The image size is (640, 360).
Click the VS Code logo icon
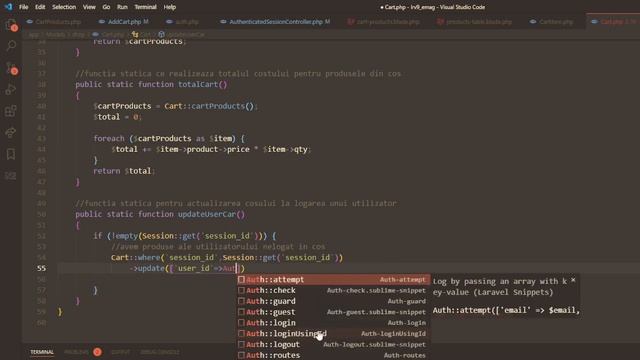point(8,7)
